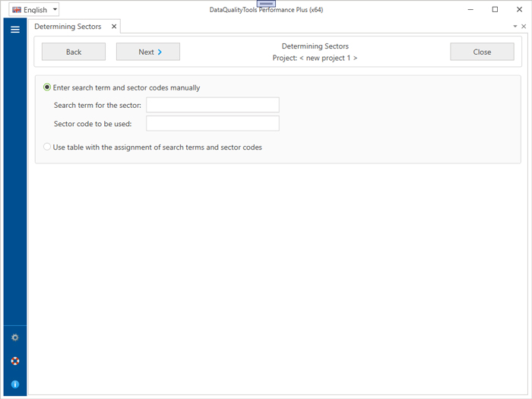Maximize the application window
This screenshot has width=532, height=399.
coord(495,10)
